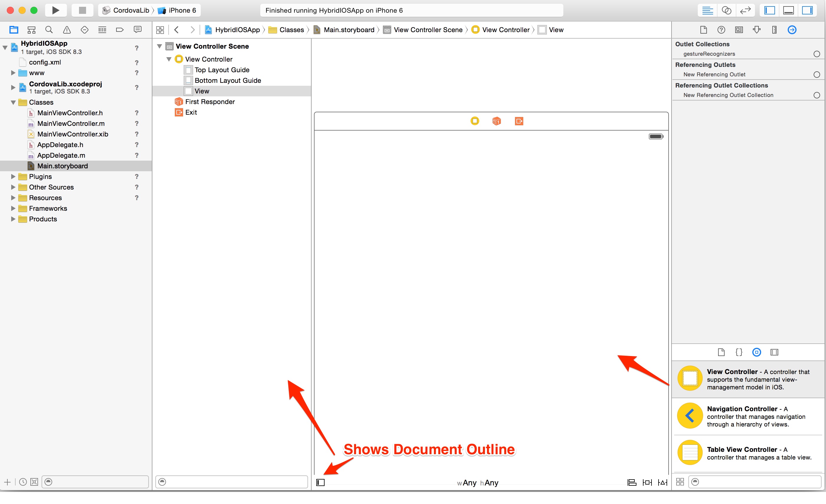Open the Test navigator tab

tap(85, 30)
